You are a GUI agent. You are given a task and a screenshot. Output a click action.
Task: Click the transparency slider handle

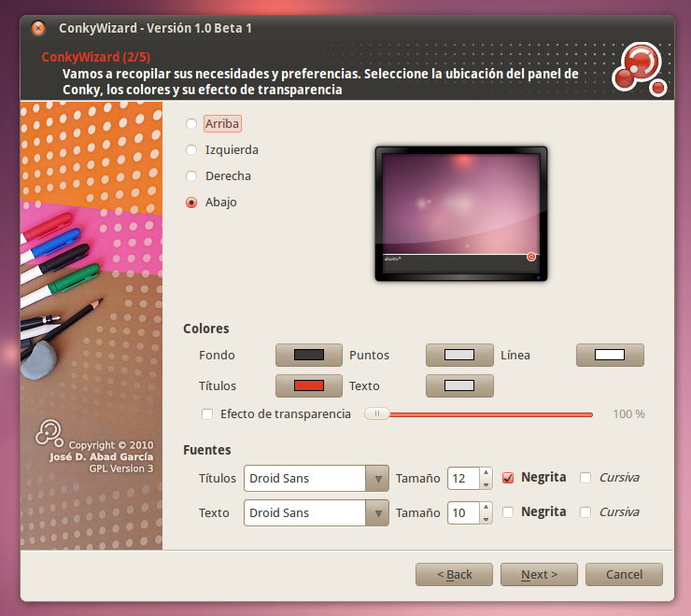tap(377, 413)
